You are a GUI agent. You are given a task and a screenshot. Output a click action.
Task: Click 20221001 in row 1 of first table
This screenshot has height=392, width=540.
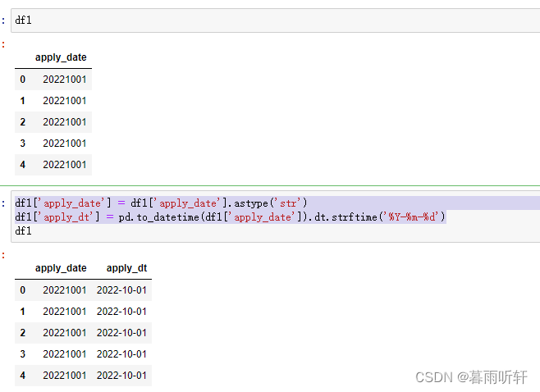coord(64,101)
